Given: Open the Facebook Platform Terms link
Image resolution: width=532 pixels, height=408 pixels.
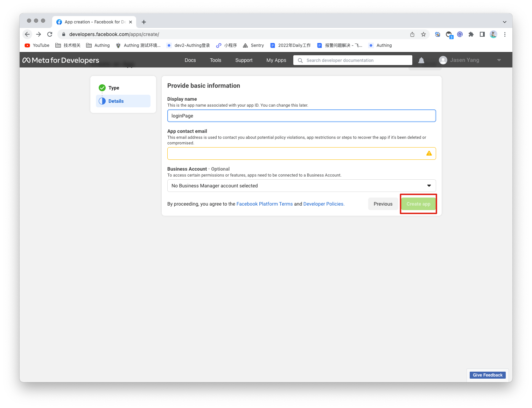Looking at the screenshot, I should click(264, 204).
